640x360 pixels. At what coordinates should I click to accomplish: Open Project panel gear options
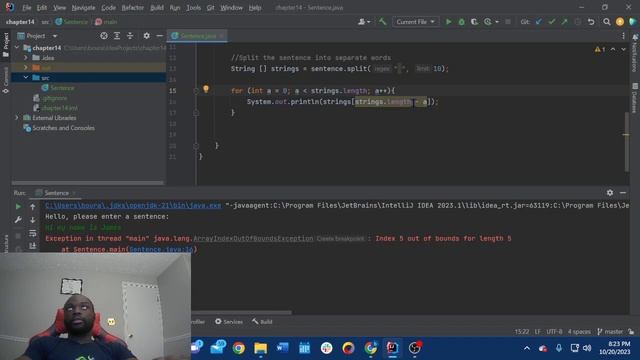pyautogui.click(x=147, y=36)
